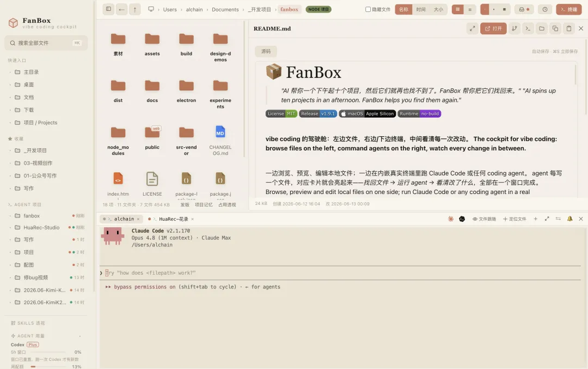Open the LICENSE file icon

[x=152, y=179]
